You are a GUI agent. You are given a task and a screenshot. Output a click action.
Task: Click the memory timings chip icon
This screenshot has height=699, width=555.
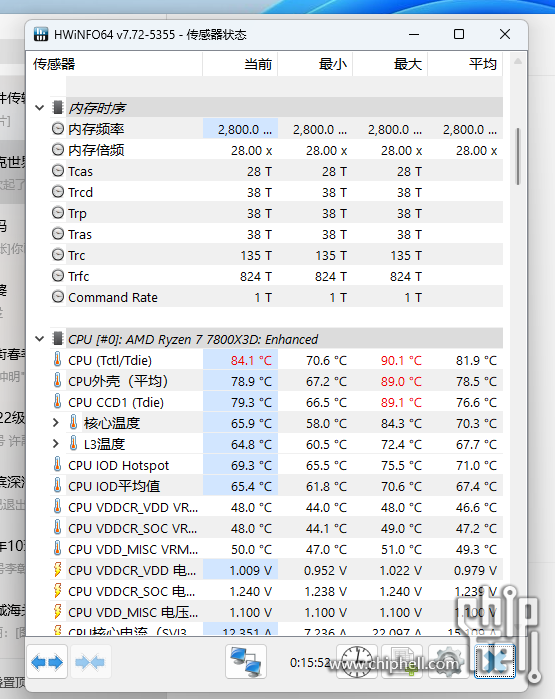(x=58, y=107)
